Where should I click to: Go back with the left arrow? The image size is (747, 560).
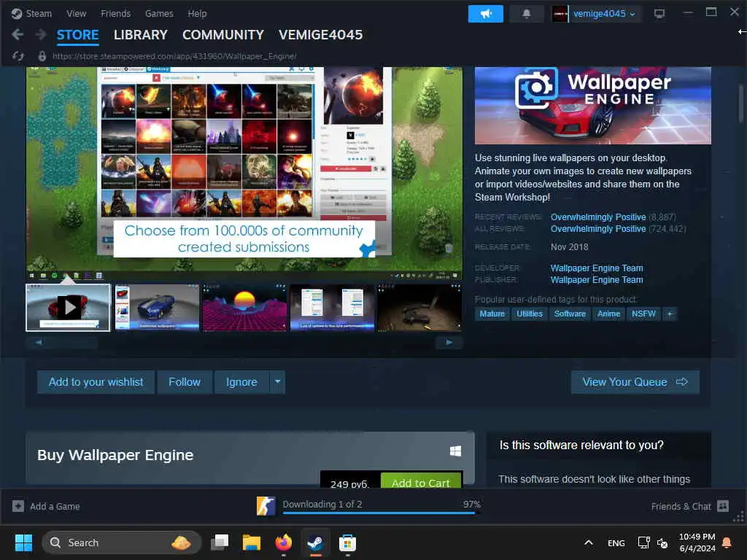click(x=18, y=34)
